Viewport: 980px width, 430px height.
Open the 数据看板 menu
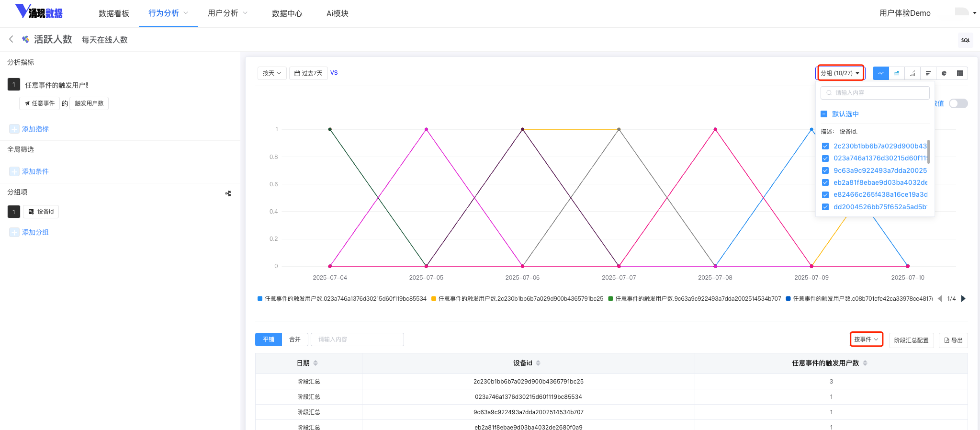click(x=114, y=13)
